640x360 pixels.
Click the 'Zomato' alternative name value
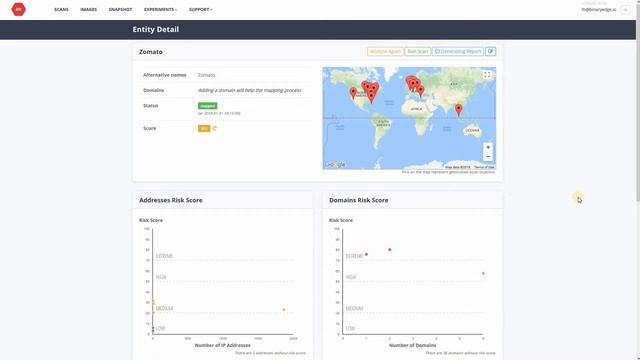(x=206, y=75)
